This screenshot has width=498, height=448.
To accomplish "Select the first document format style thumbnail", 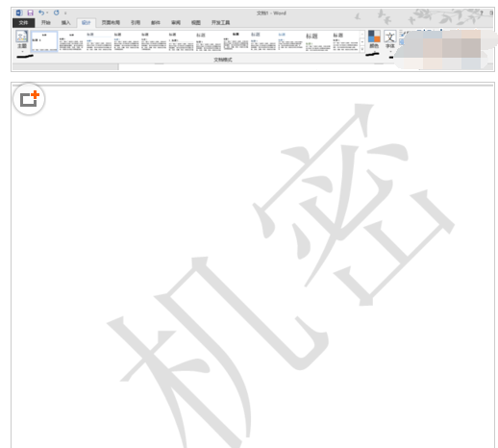I will click(44, 41).
